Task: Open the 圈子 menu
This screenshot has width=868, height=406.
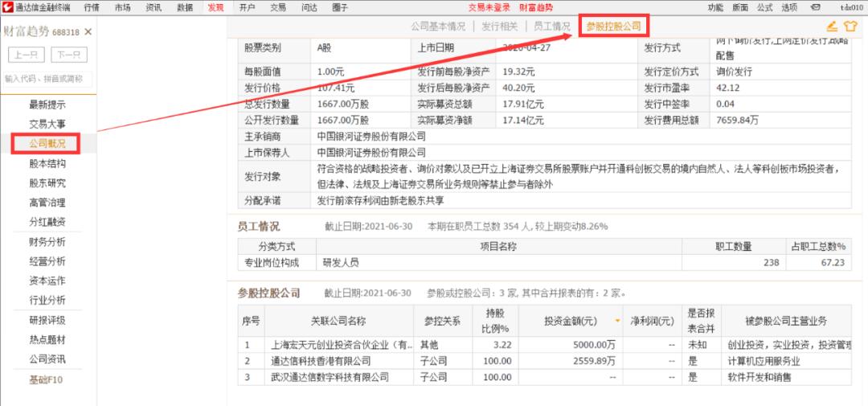Action: point(341,7)
